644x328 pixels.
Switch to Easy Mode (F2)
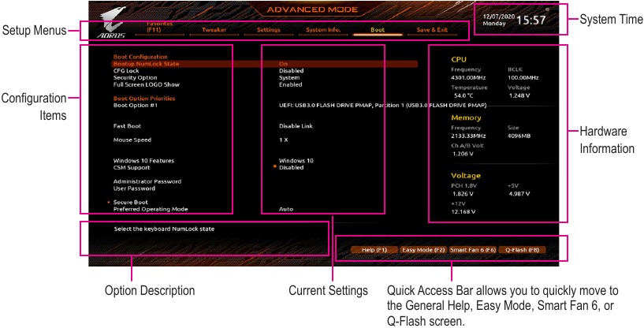(x=423, y=249)
